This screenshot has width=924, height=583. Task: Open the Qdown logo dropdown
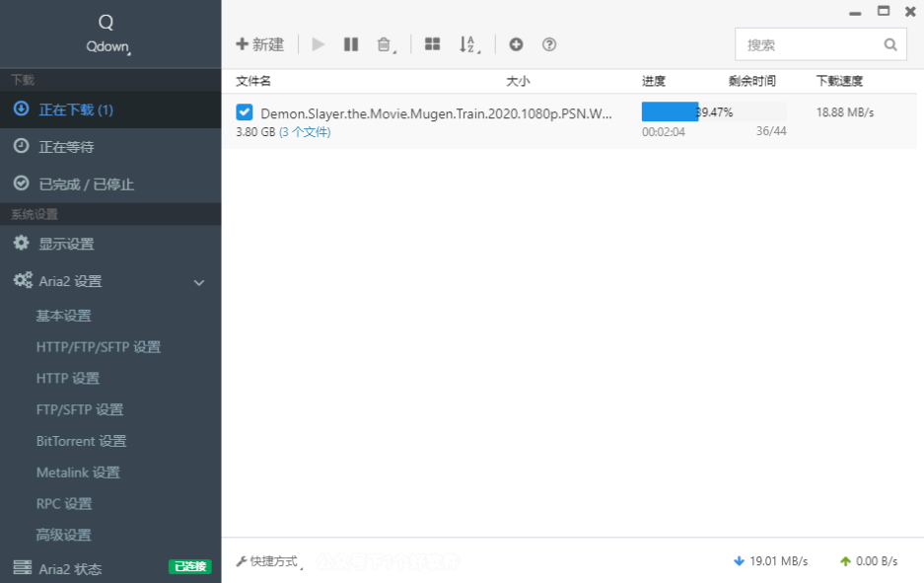pos(108,47)
